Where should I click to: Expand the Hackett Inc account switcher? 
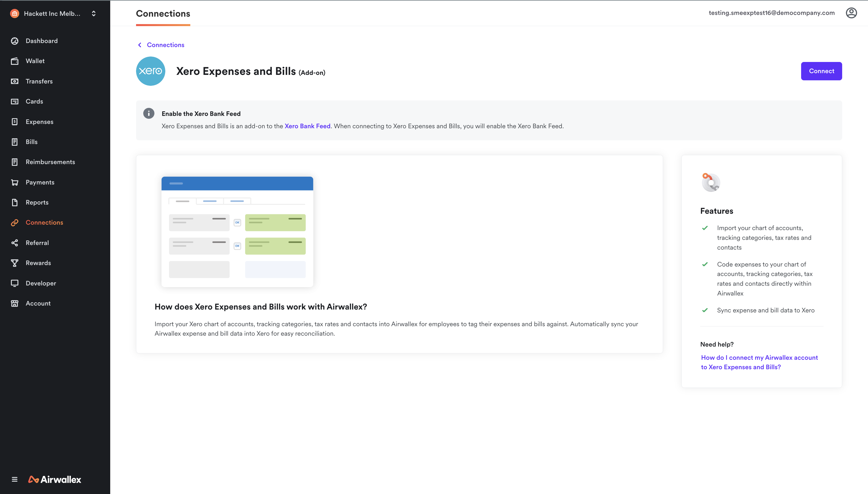[94, 13]
